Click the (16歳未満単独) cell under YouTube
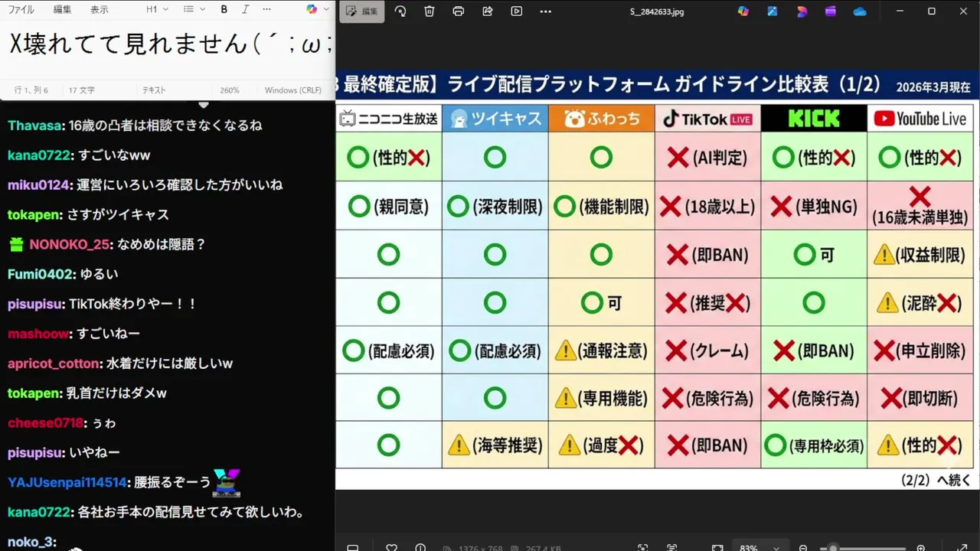The height and width of the screenshot is (551, 980). [x=920, y=207]
